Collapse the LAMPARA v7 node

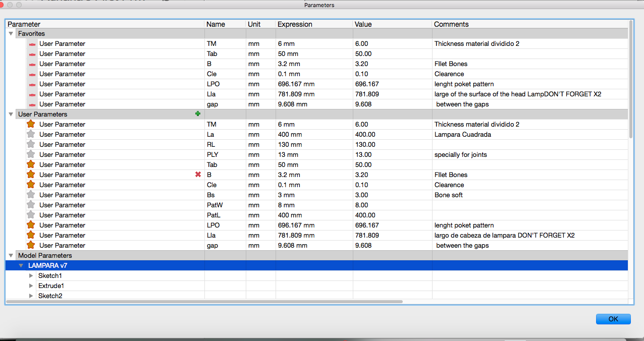point(21,266)
